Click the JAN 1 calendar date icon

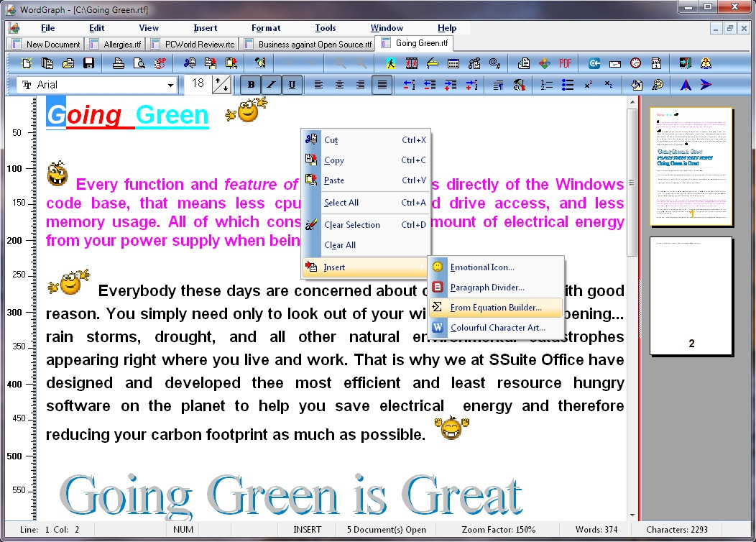point(656,63)
